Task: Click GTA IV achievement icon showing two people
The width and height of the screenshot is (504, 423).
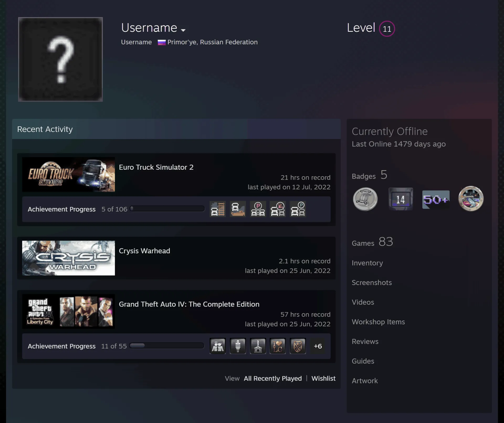Action: [x=218, y=346]
